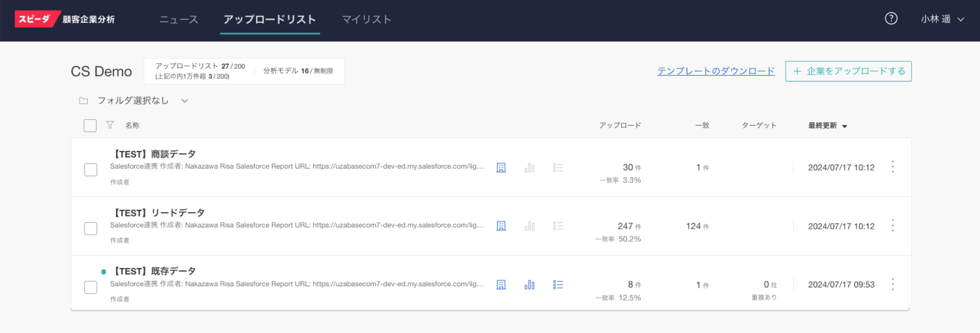
Task: Click list view icon in 既存データ row
Action: pyautogui.click(x=558, y=285)
